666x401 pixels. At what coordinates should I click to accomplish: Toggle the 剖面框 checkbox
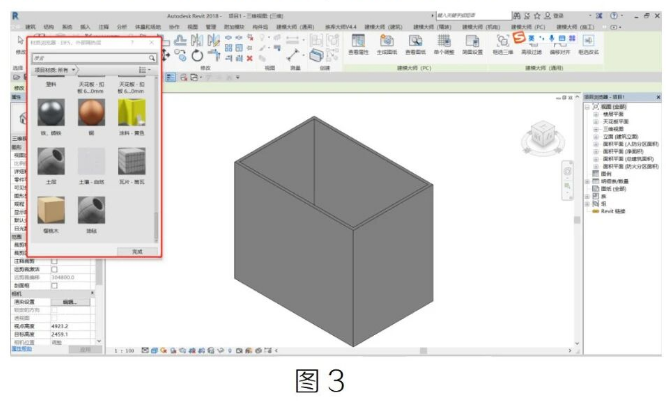click(54, 285)
